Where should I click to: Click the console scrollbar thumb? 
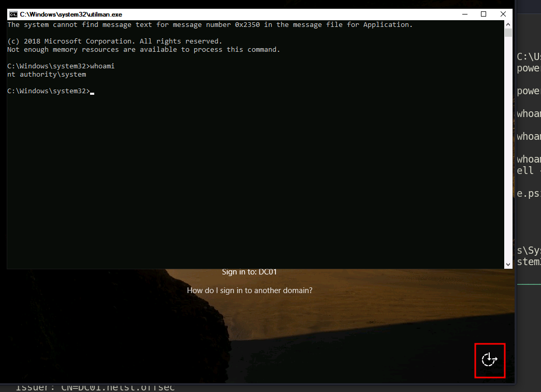tap(508, 33)
